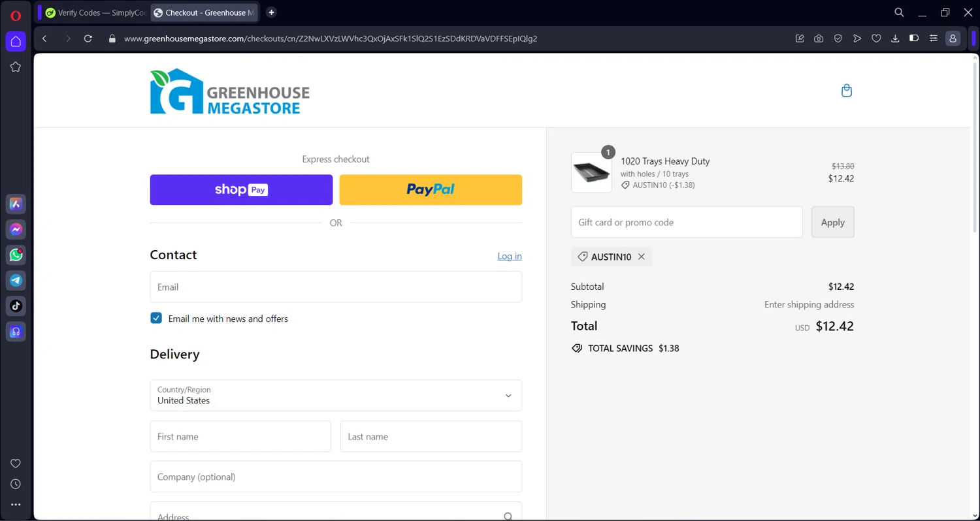View site security lock info
The height and width of the screenshot is (521, 980).
pos(112,39)
